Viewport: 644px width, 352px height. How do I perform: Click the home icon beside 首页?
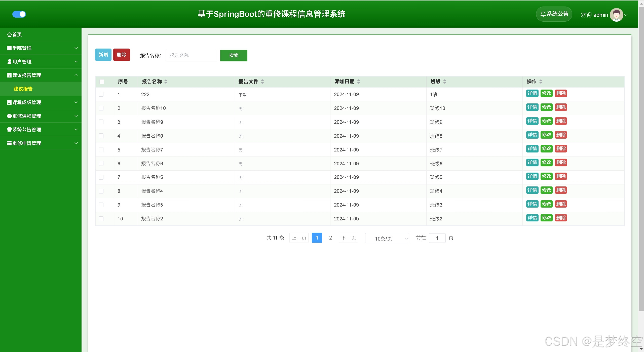click(x=10, y=34)
